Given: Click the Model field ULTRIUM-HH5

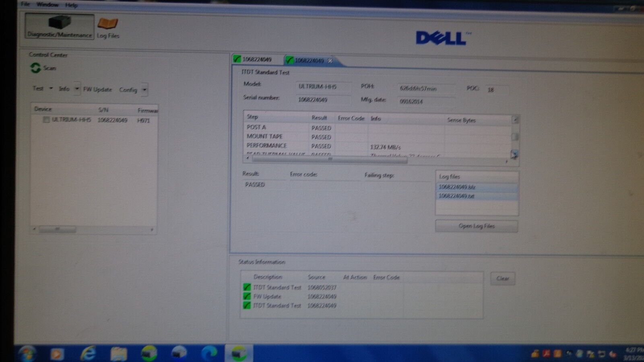Looking at the screenshot, I should 323,86.
